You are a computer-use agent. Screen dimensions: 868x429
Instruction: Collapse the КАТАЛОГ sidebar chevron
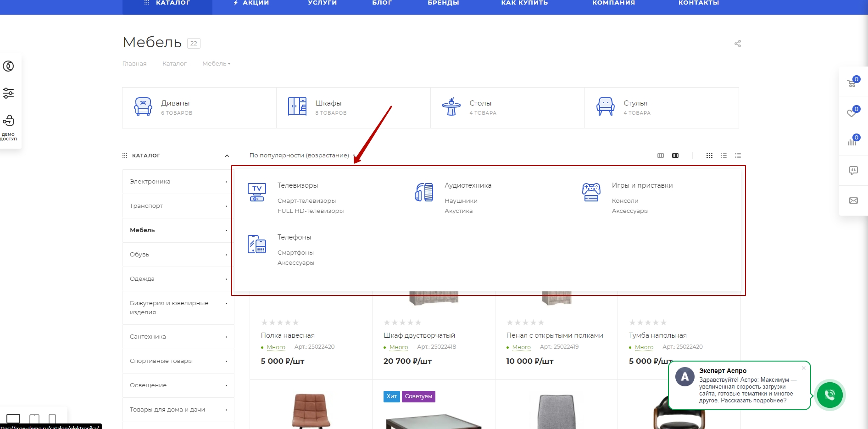click(227, 156)
